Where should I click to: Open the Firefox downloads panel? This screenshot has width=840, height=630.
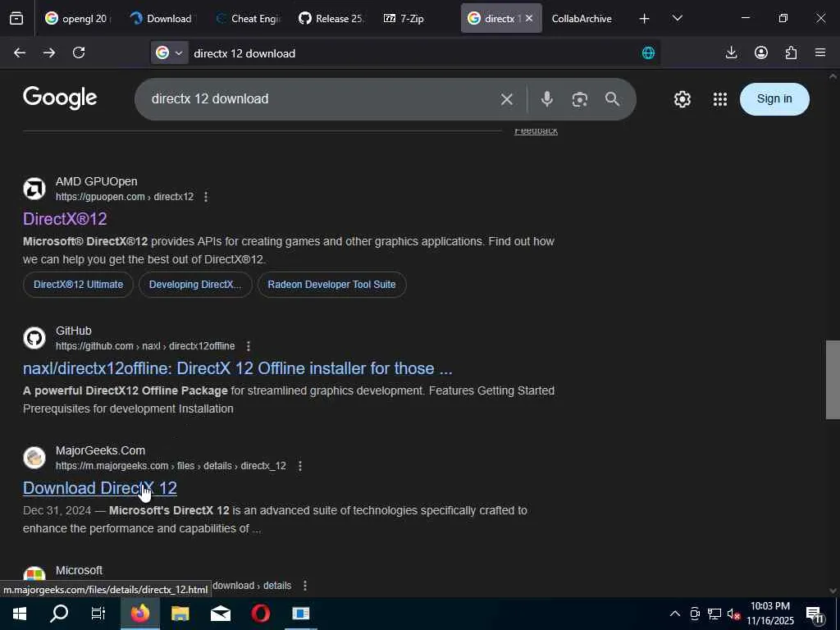(x=731, y=52)
